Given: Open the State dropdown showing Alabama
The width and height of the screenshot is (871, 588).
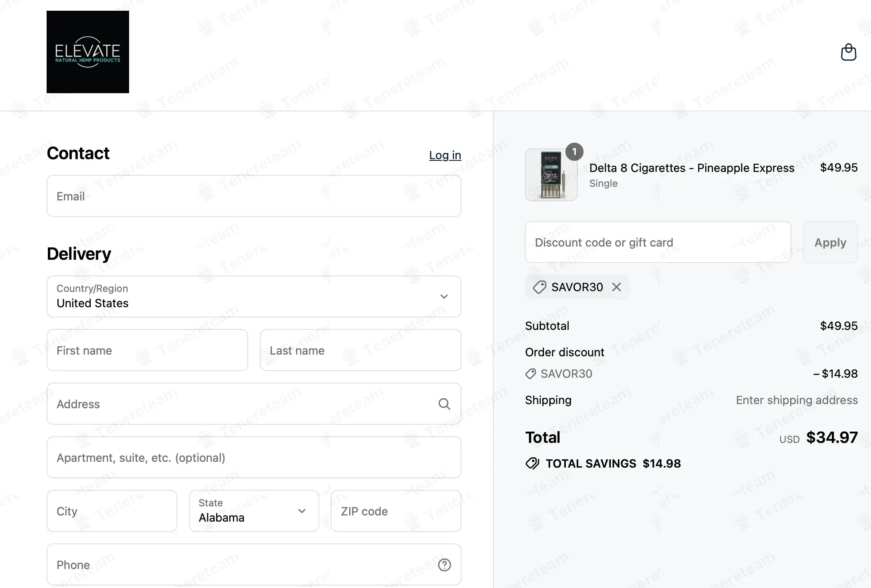Looking at the screenshot, I should [x=254, y=511].
